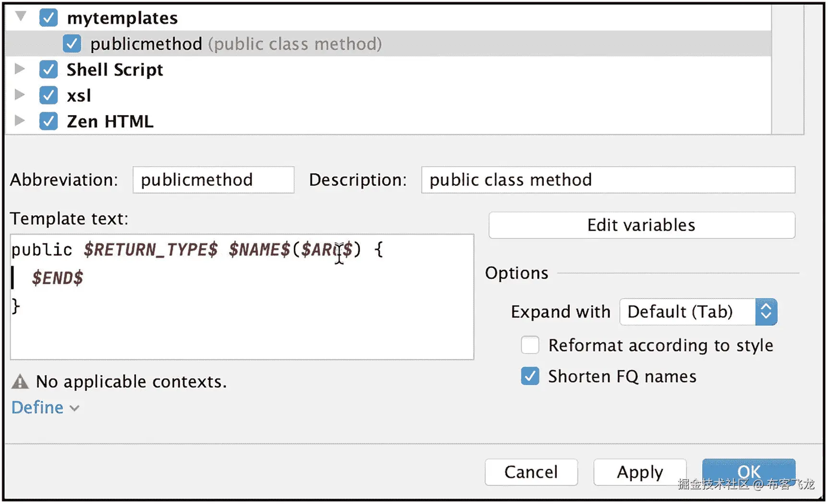Toggle the xsl group checkbox
The width and height of the screenshot is (828, 504).
click(x=48, y=95)
